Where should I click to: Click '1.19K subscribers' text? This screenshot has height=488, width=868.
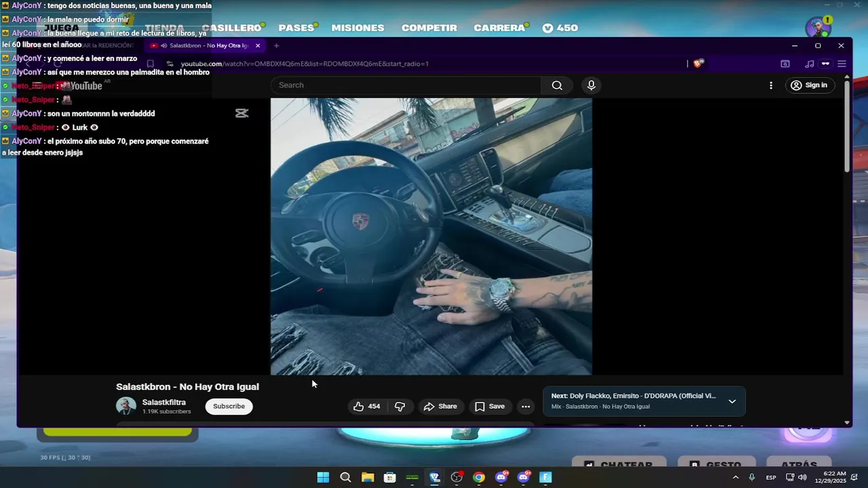[x=166, y=411]
